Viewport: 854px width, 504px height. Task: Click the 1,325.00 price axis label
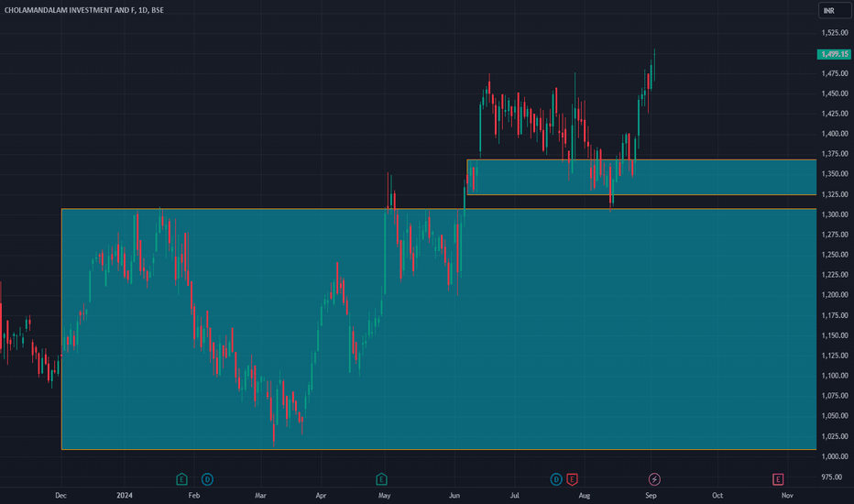coord(835,194)
